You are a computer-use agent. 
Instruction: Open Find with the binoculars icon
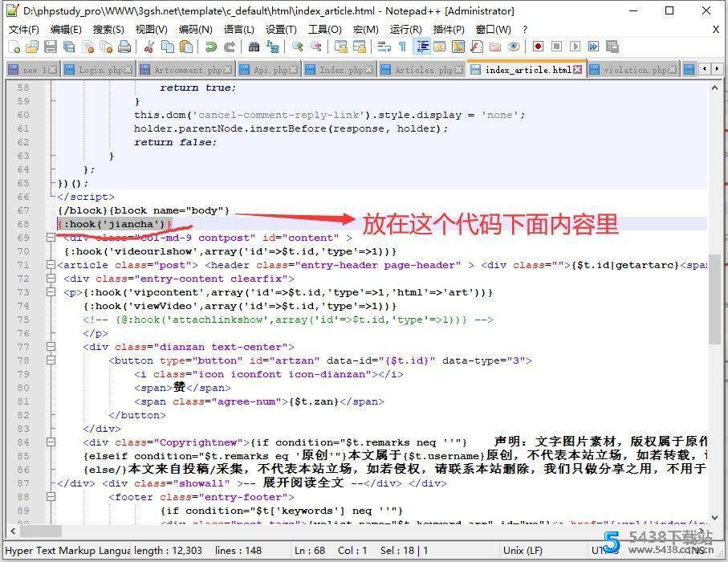254,47
